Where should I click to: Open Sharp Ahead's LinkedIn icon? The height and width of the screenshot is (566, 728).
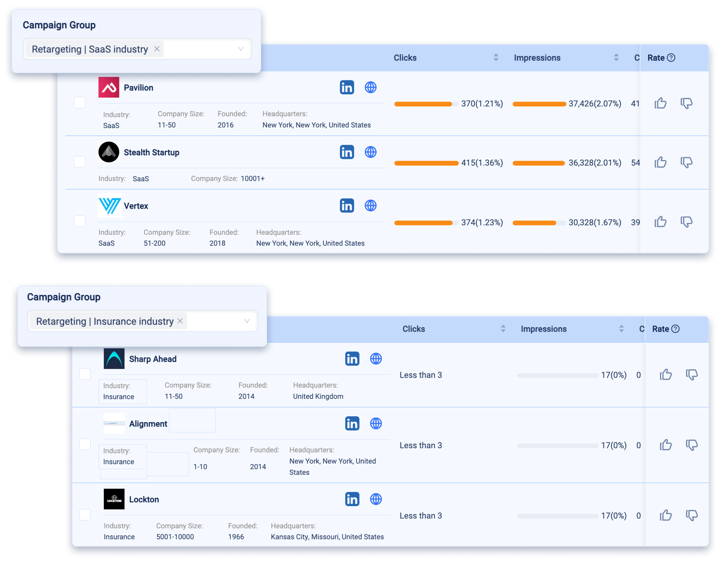tap(352, 359)
